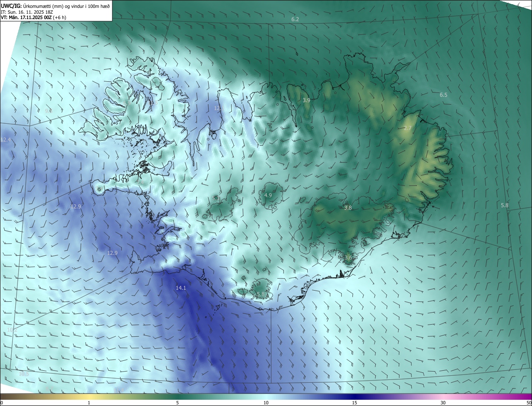Image resolution: width=532 pixels, height=406 pixels.
Task: Click the precipitation color scale bar
Action: tap(266, 396)
